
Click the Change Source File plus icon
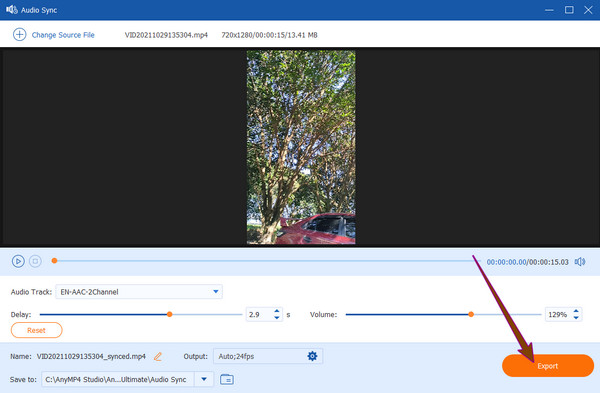20,34
